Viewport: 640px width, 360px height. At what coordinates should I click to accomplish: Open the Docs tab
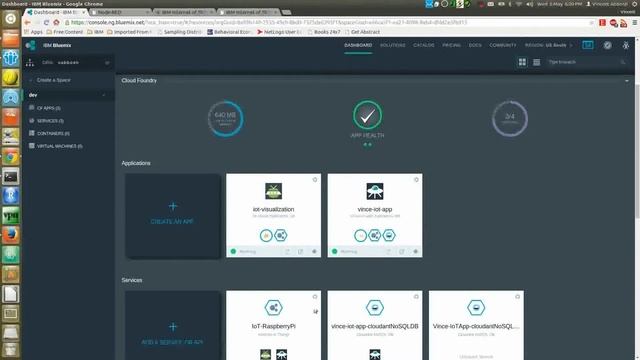pos(475,45)
